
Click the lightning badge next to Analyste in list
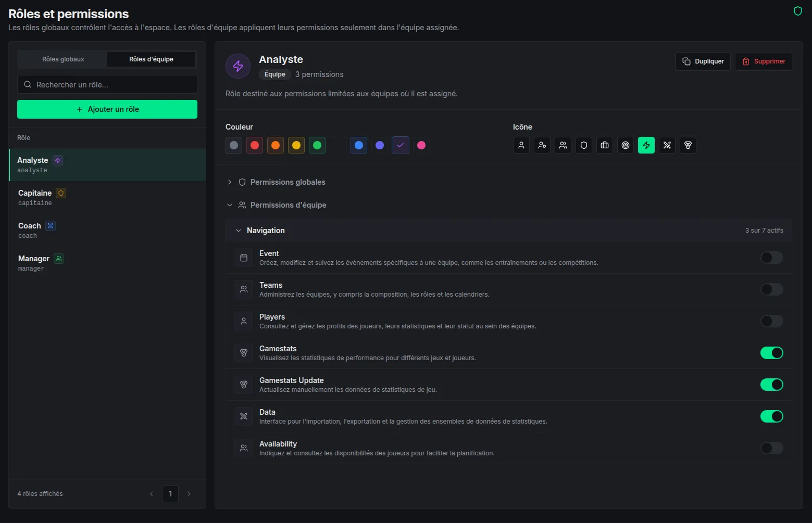point(58,160)
